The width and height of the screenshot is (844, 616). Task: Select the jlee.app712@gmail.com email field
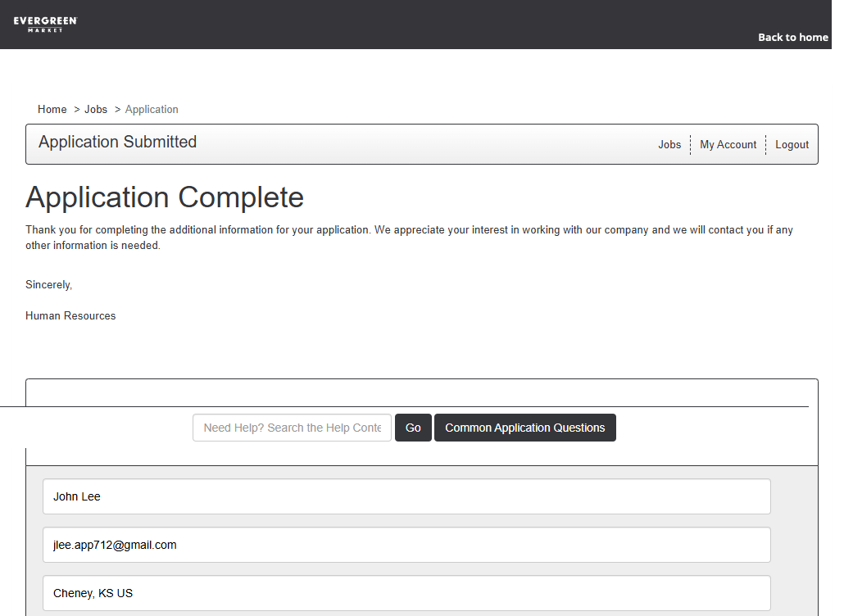pyautogui.click(x=406, y=545)
